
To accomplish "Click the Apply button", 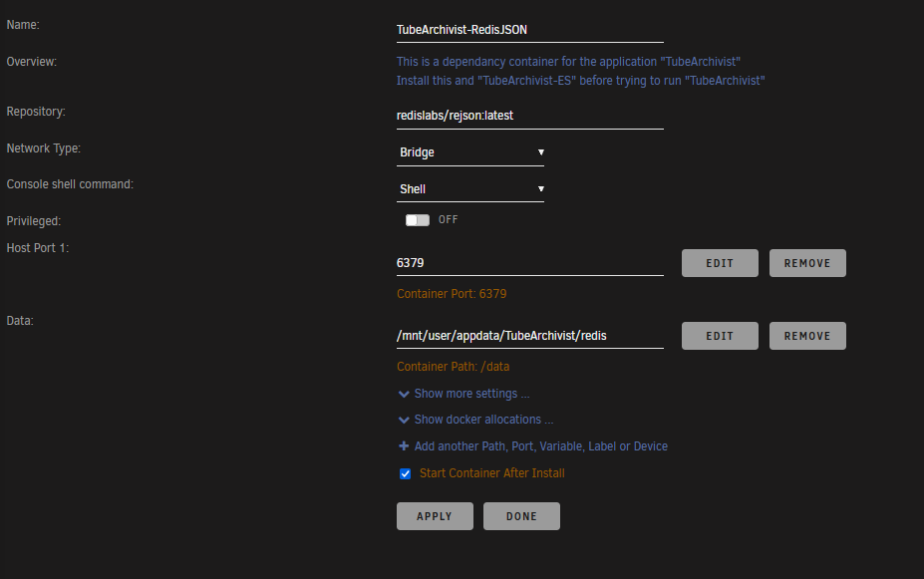I will pyautogui.click(x=435, y=516).
